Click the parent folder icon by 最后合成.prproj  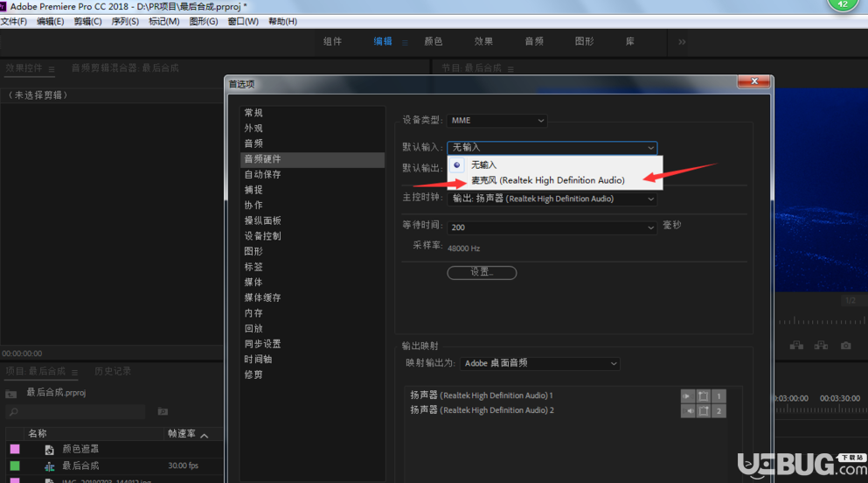click(x=11, y=394)
